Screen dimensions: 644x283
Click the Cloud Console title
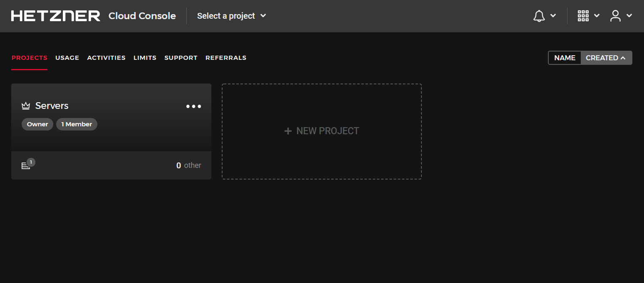pyautogui.click(x=142, y=16)
